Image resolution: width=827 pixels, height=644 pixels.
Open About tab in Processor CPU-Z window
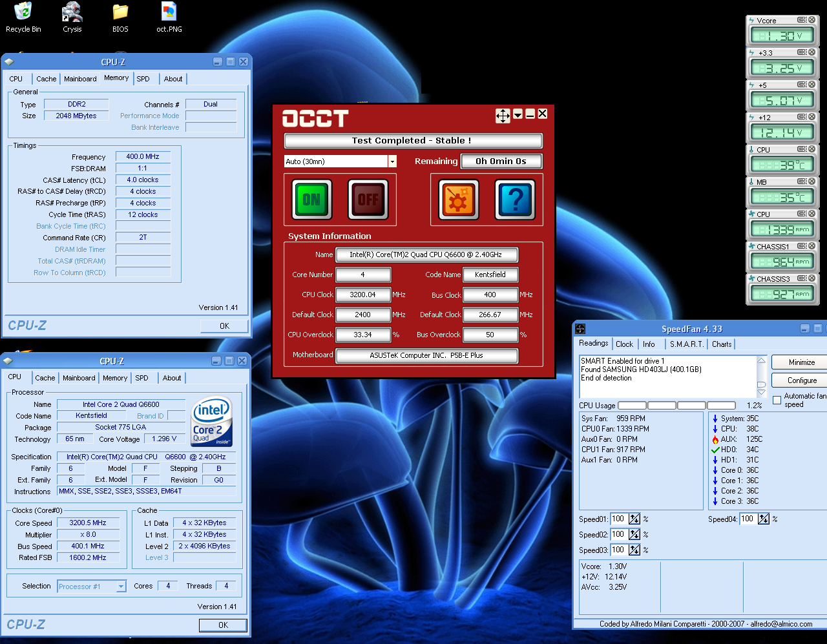click(x=172, y=378)
